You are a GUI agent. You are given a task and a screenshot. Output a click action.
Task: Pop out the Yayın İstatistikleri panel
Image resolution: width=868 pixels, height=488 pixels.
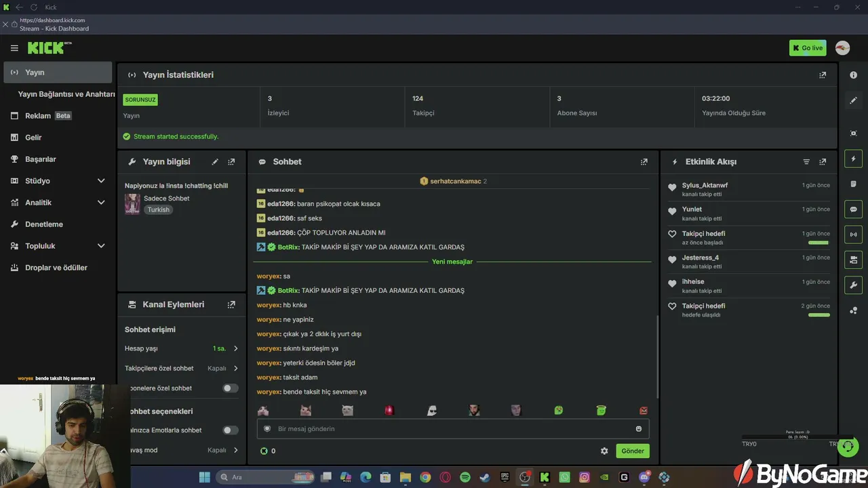click(823, 75)
